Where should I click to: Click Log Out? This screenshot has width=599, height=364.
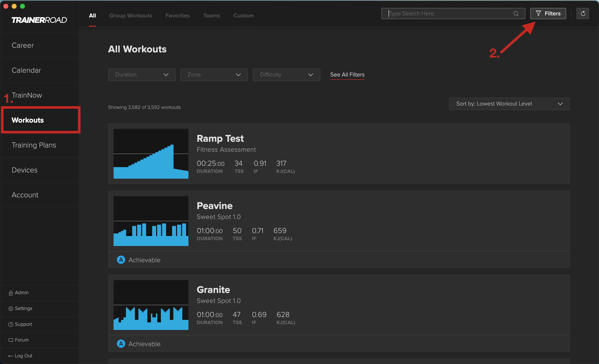pyautogui.click(x=23, y=356)
